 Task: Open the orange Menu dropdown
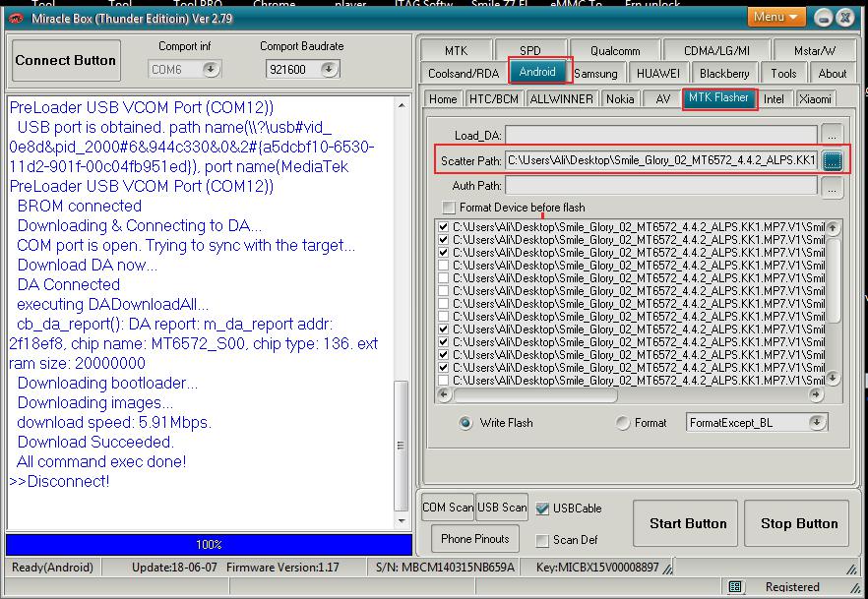click(775, 17)
